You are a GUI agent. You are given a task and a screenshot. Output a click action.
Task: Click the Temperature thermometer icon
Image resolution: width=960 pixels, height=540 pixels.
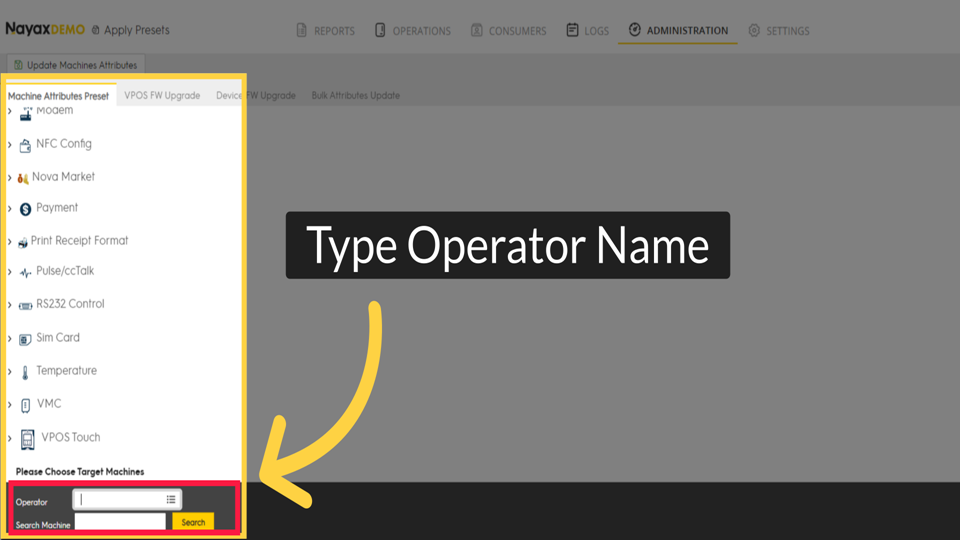tap(25, 373)
